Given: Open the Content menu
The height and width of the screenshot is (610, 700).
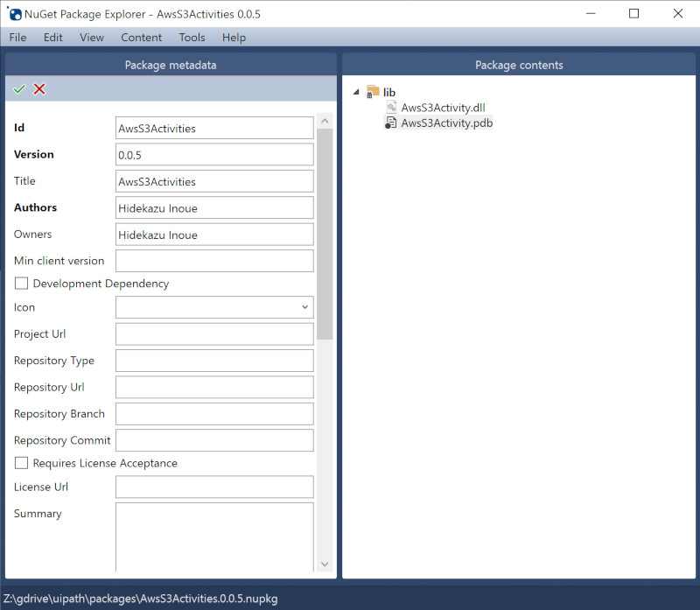Looking at the screenshot, I should tap(141, 38).
